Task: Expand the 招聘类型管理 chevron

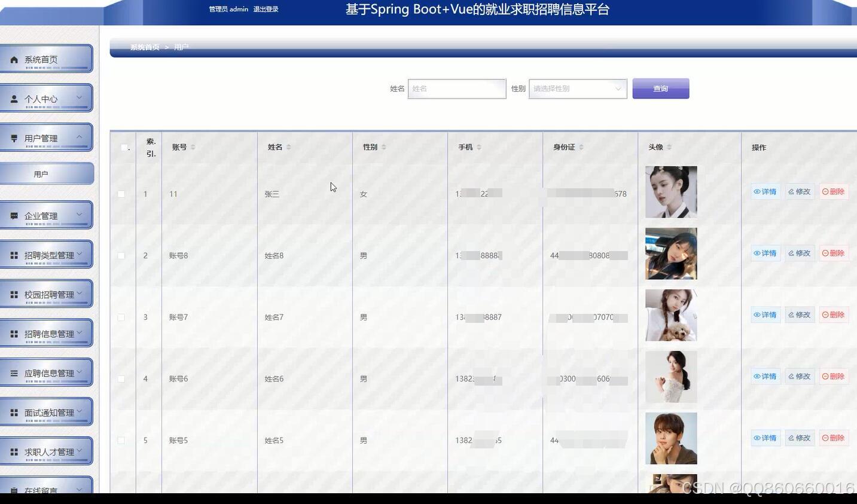Action: pyautogui.click(x=79, y=253)
